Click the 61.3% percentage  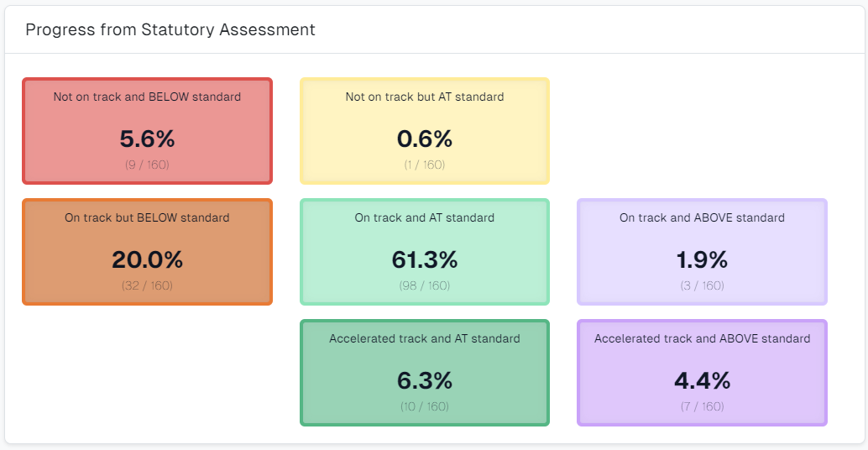click(x=425, y=259)
